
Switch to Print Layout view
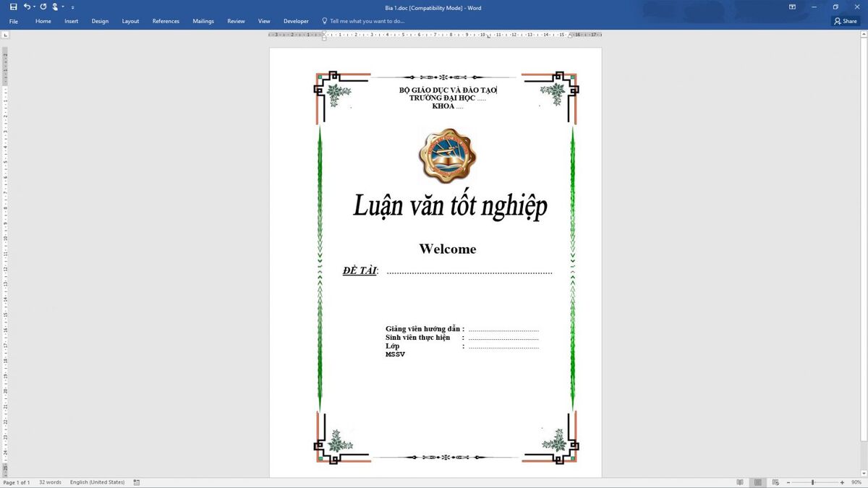(x=757, y=482)
